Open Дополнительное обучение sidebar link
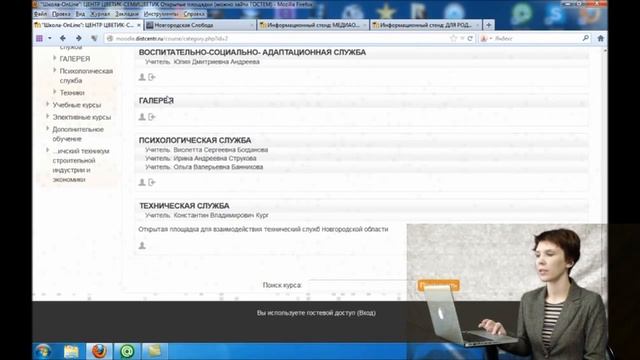 click(x=78, y=134)
